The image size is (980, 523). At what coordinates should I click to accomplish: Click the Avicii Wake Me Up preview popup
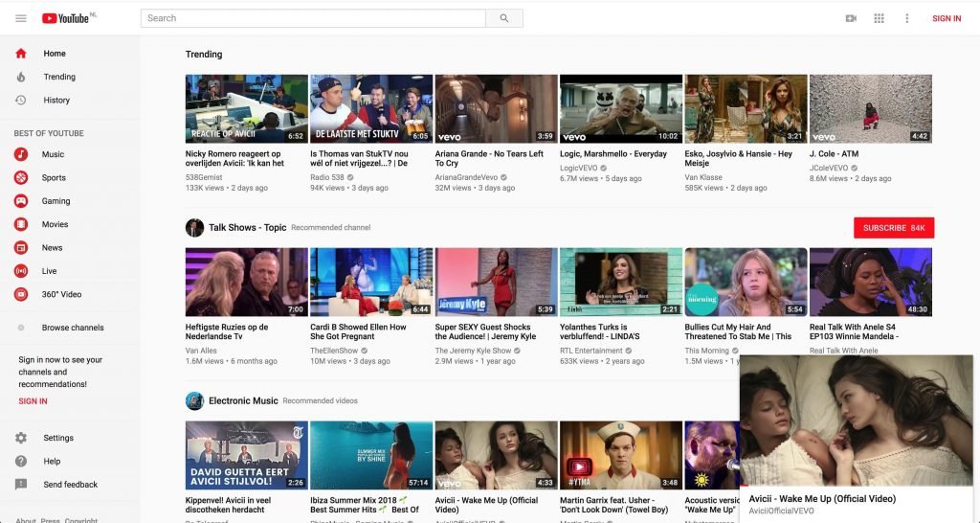(x=857, y=421)
